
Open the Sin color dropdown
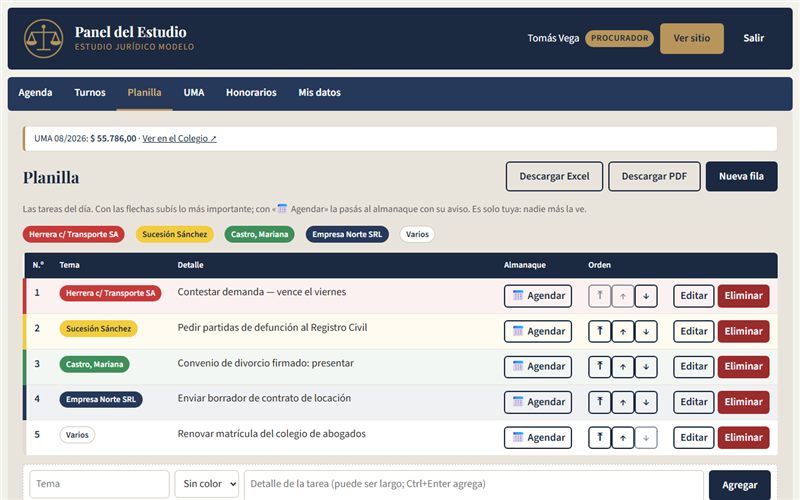coord(207,484)
